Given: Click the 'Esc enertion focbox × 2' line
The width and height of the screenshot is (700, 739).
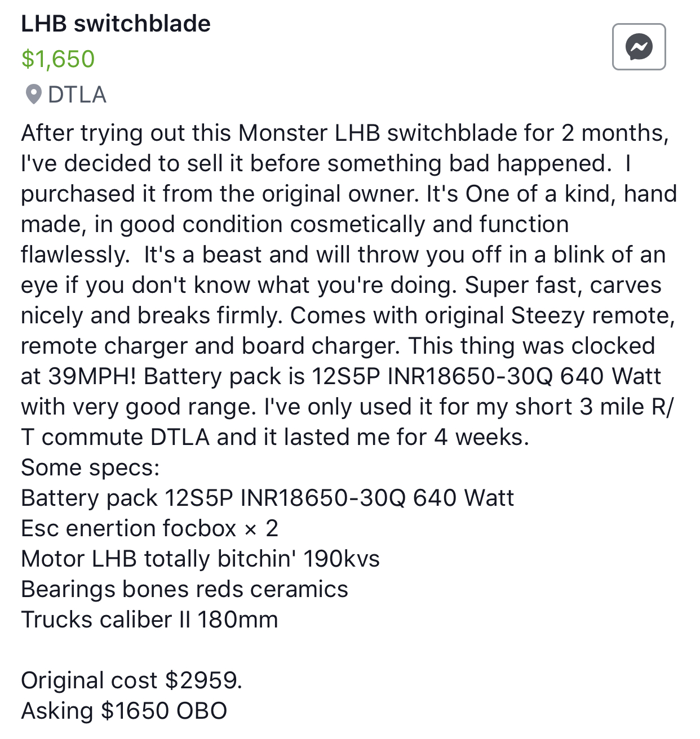Looking at the screenshot, I should (x=149, y=528).
